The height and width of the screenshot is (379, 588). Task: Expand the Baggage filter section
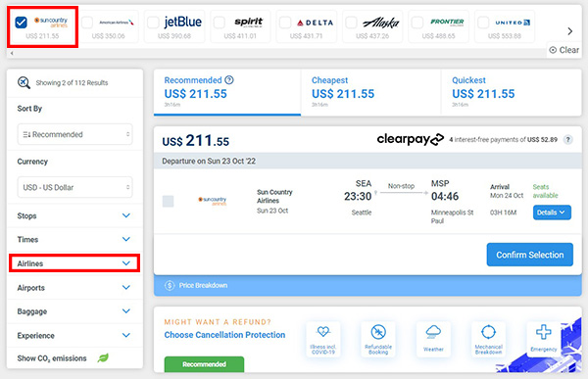pos(74,311)
